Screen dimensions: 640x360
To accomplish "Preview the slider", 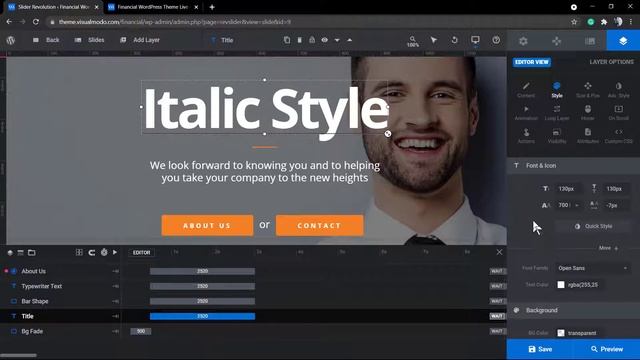I will pos(607,349).
